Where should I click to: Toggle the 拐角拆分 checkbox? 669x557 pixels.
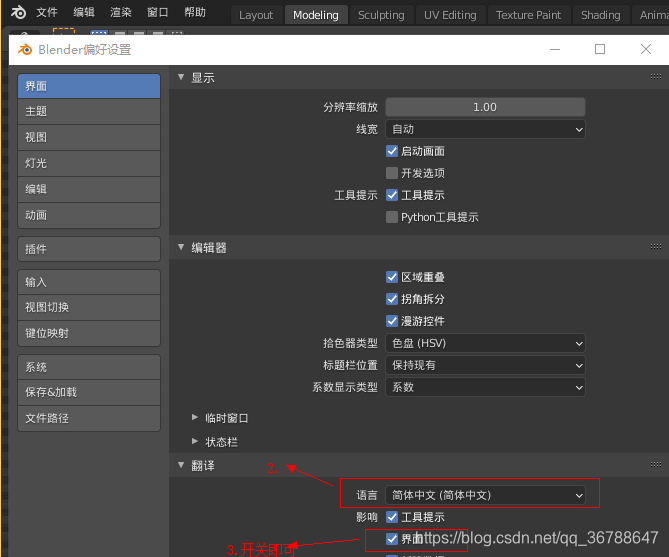[x=392, y=299]
